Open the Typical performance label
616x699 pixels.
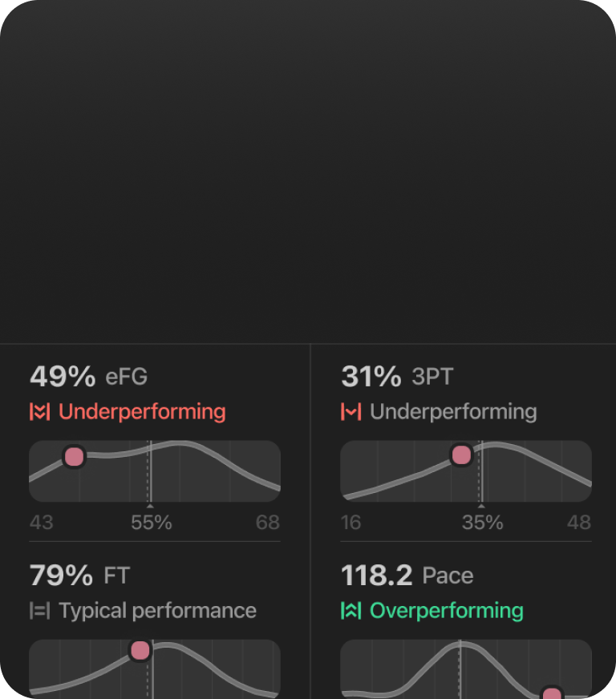157,611
